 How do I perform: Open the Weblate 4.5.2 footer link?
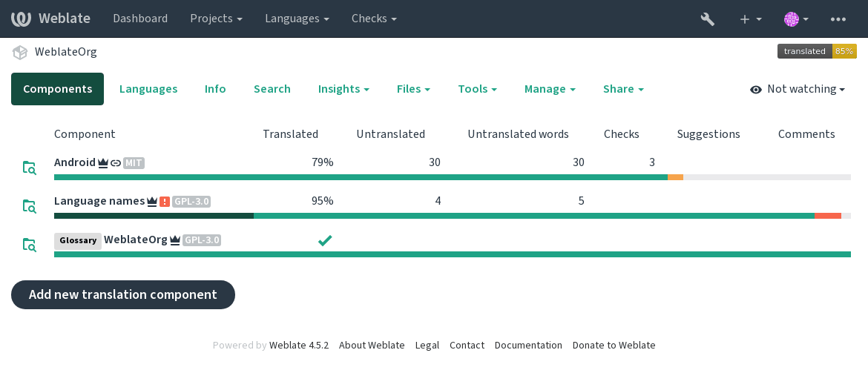(299, 346)
